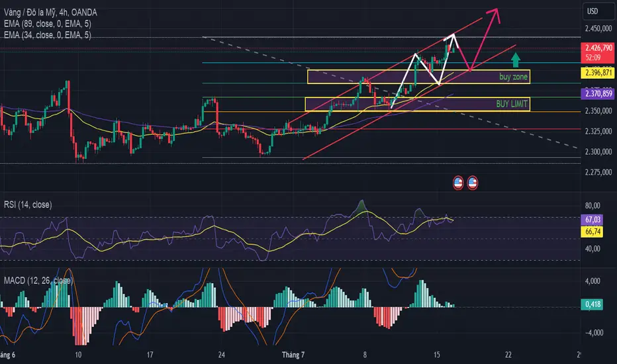The height and width of the screenshot is (364, 617).
Task: Select the EMA (34, close, 0, EMA, 5) legend
Action: 47,35
